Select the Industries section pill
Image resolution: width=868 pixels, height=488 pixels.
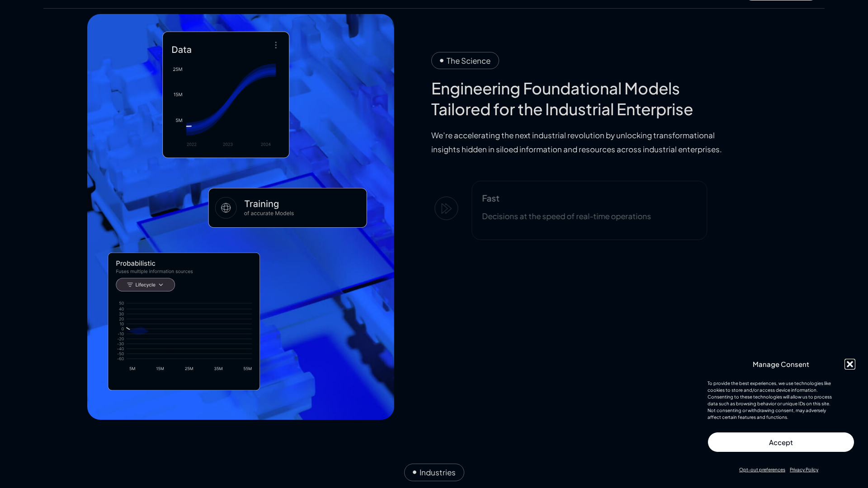(434, 472)
